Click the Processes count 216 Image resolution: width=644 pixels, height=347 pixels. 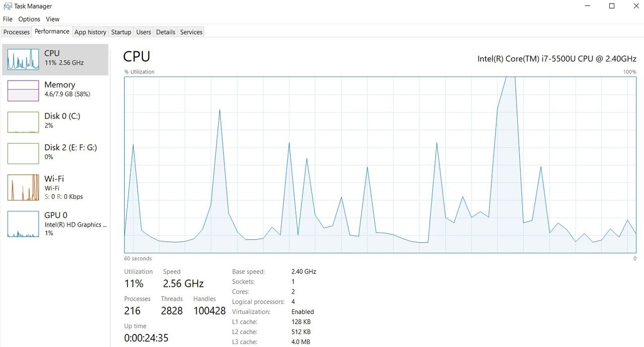tap(132, 311)
